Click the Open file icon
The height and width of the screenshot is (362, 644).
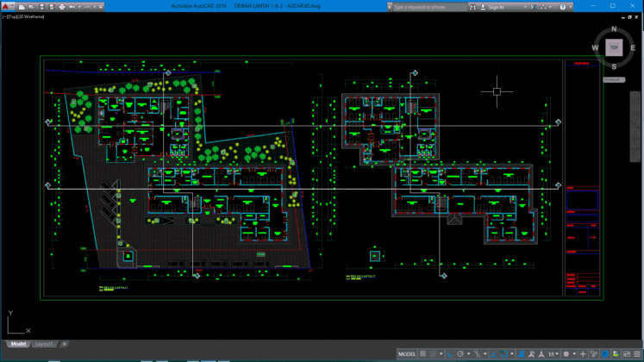tap(32, 7)
